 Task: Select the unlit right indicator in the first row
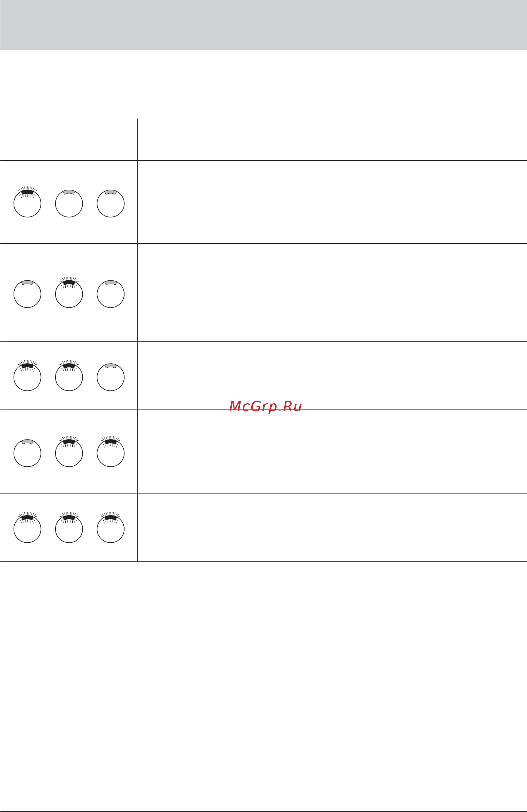point(111,203)
